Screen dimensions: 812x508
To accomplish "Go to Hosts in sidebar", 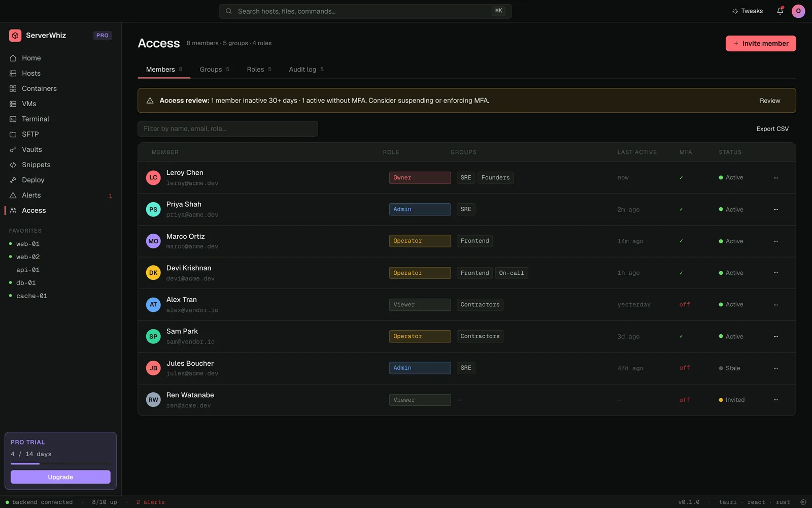I will pyautogui.click(x=61, y=73).
